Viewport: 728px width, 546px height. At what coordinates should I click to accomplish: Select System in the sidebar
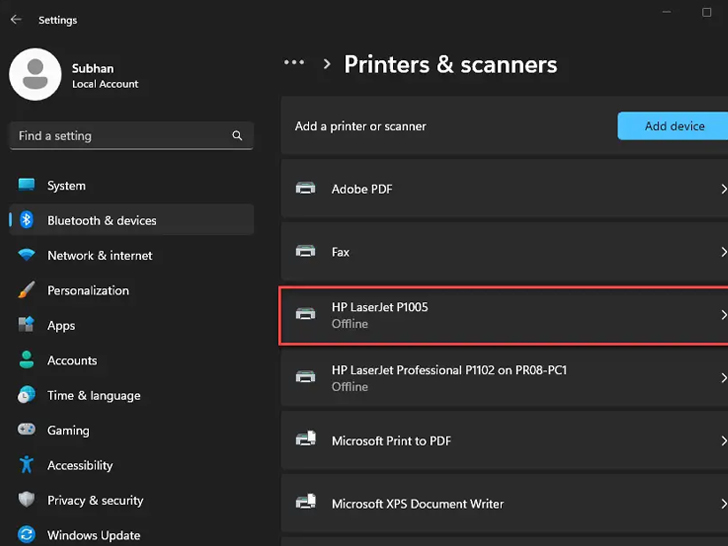131,185
